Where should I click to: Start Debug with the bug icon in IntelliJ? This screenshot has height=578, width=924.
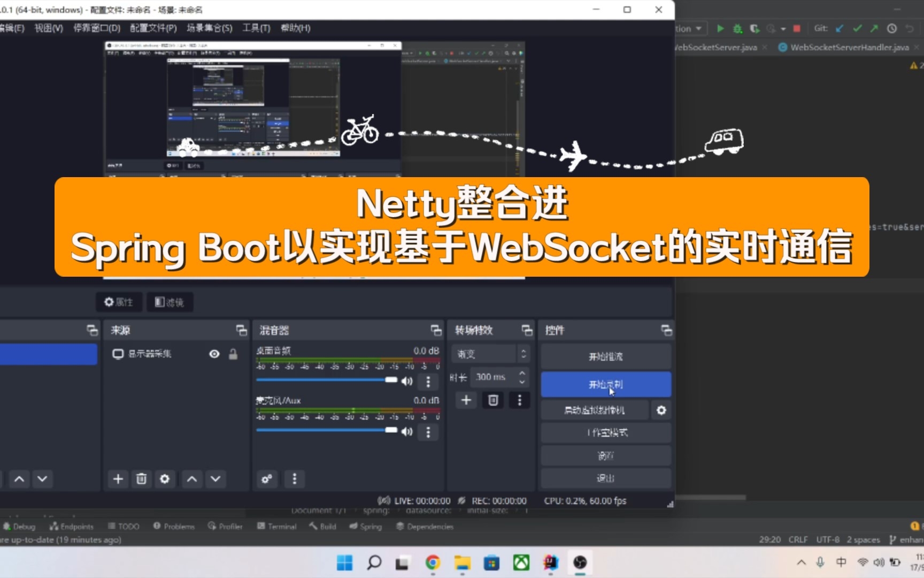pyautogui.click(x=737, y=28)
